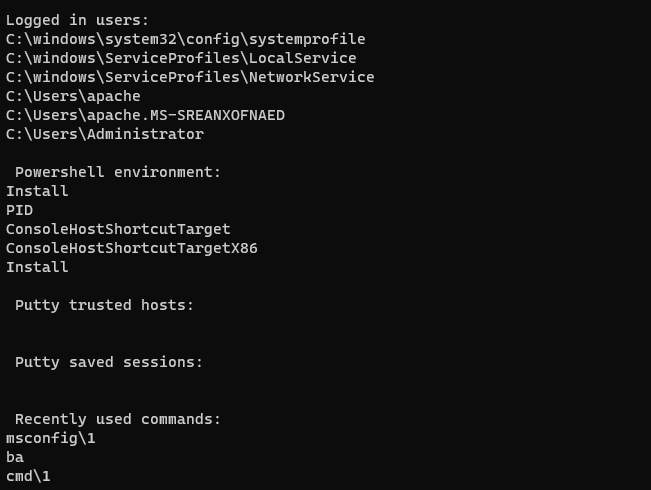Select the NetworkService profile path line
The height and width of the screenshot is (490, 651).
(x=190, y=77)
